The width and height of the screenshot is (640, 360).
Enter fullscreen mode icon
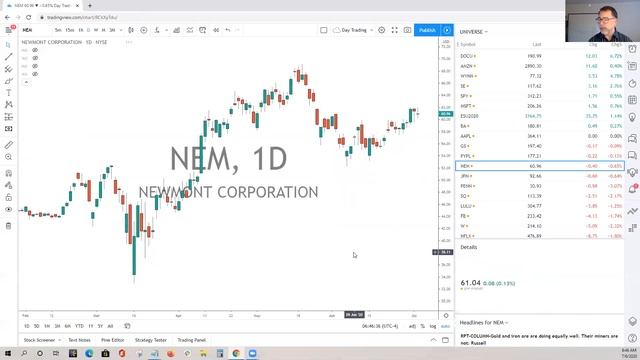click(395, 30)
